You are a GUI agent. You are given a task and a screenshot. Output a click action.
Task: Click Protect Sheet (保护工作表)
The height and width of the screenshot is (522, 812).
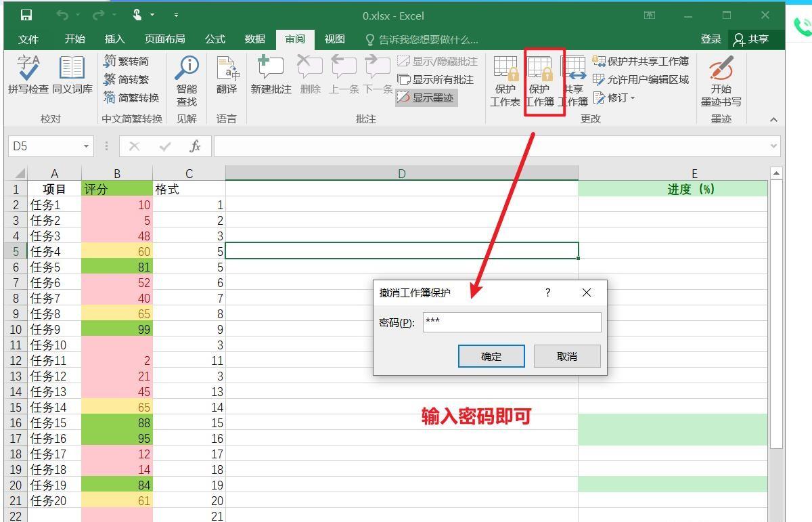pos(505,81)
